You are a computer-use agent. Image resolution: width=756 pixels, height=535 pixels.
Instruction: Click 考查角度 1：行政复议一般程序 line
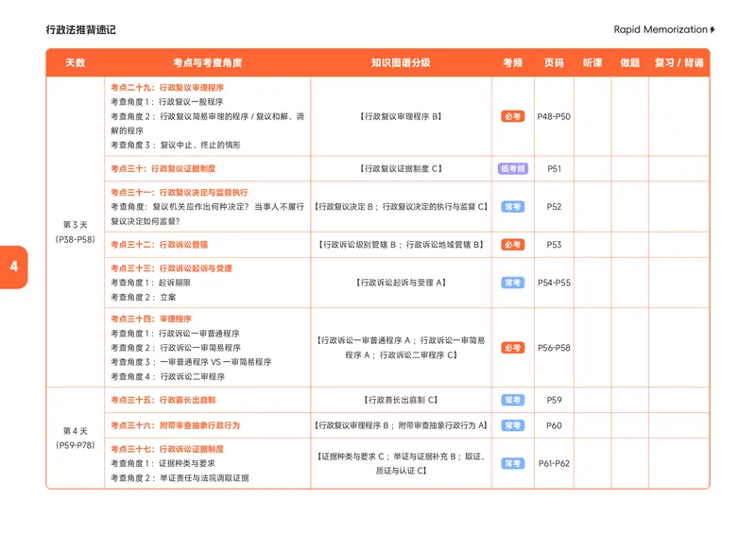[x=167, y=102]
